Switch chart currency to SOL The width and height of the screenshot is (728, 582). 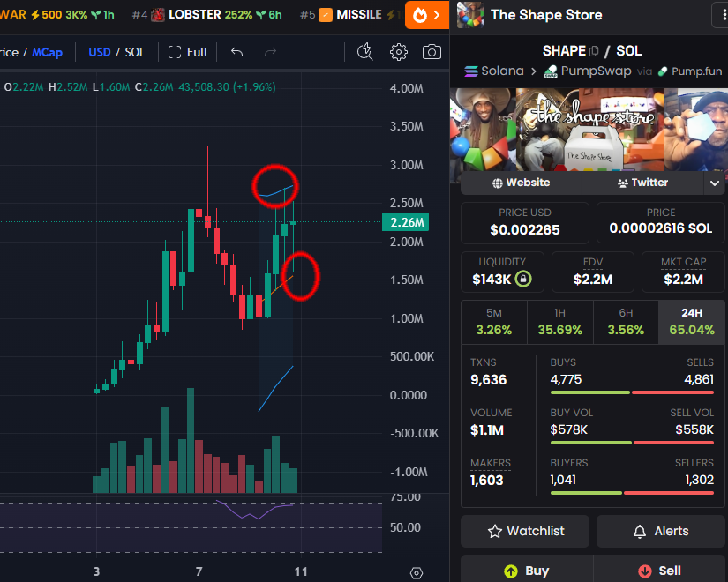[135, 52]
